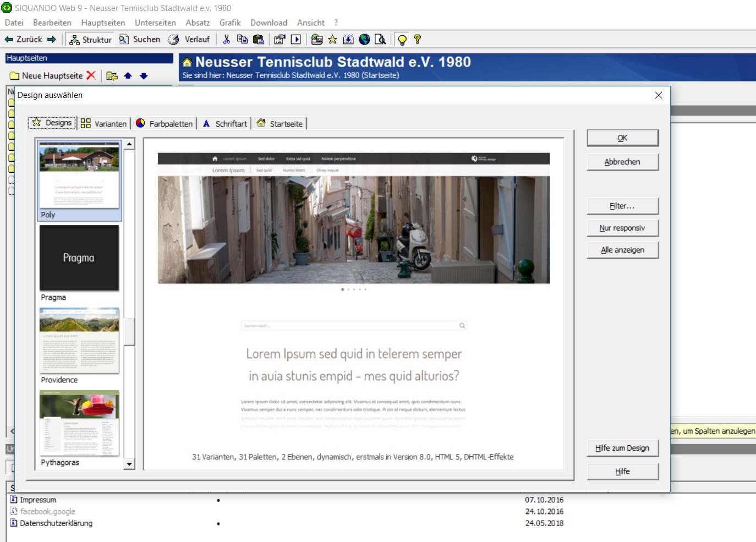Select the Pragma design thumbnail
This screenshot has width=756, height=542.
(x=79, y=258)
